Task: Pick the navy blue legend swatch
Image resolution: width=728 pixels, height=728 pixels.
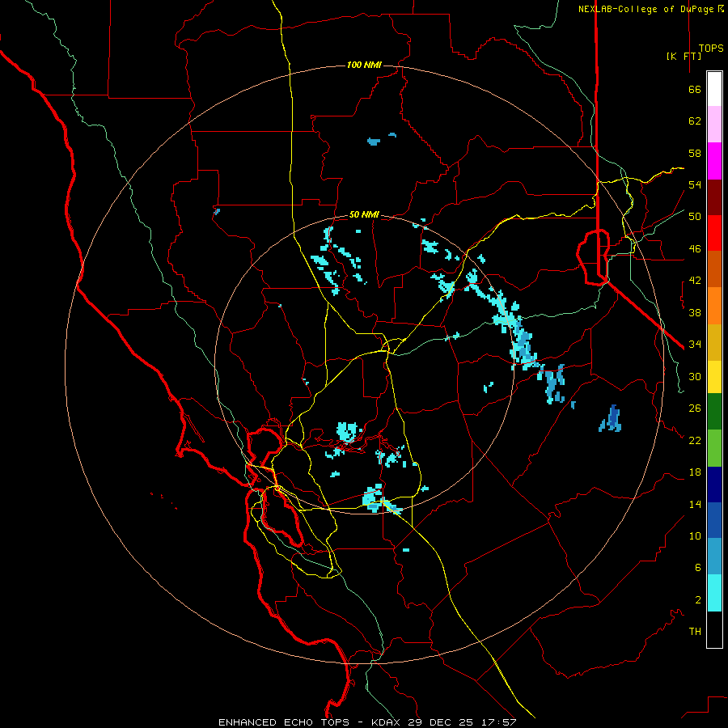Action: pos(714,485)
